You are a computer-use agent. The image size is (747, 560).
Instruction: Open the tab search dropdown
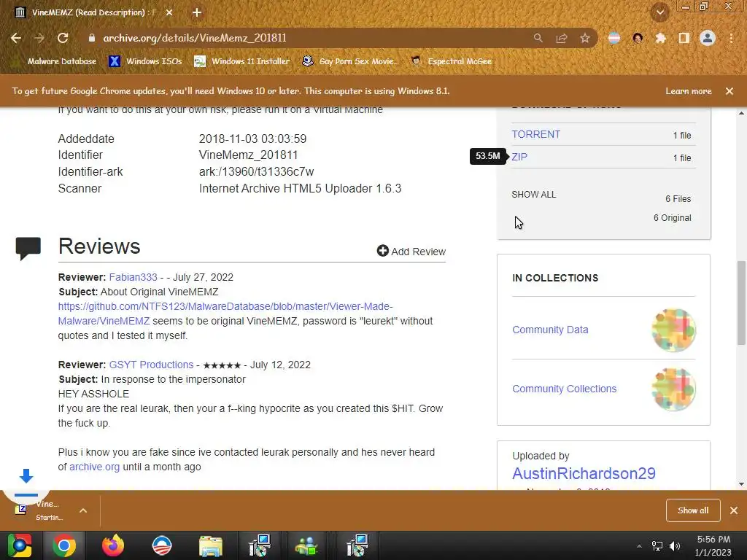[x=660, y=12]
